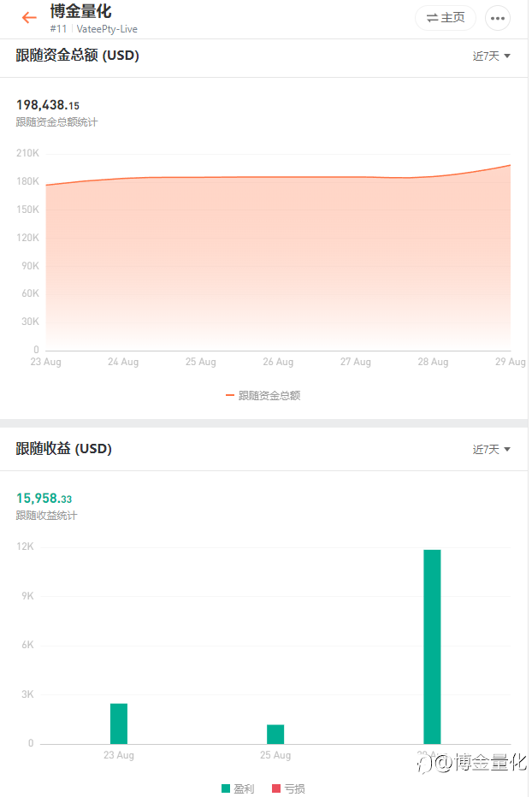Click the 198,438.15 total funds value

(48, 105)
